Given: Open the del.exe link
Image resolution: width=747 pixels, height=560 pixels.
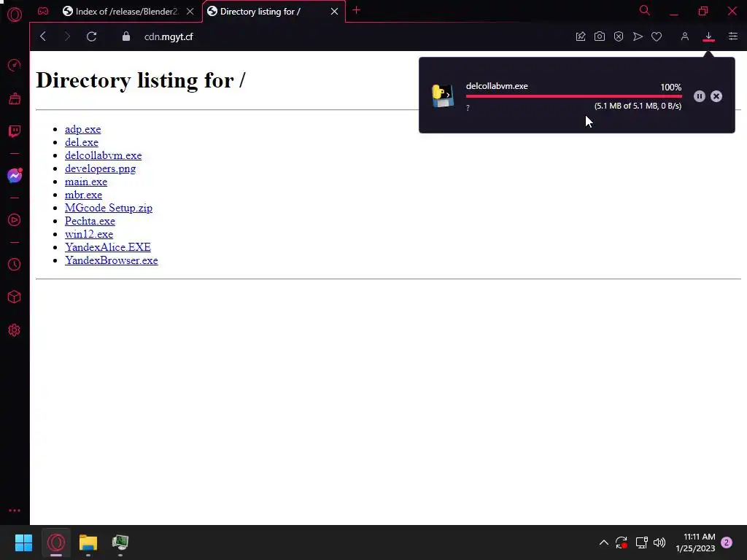Looking at the screenshot, I should pos(82,142).
